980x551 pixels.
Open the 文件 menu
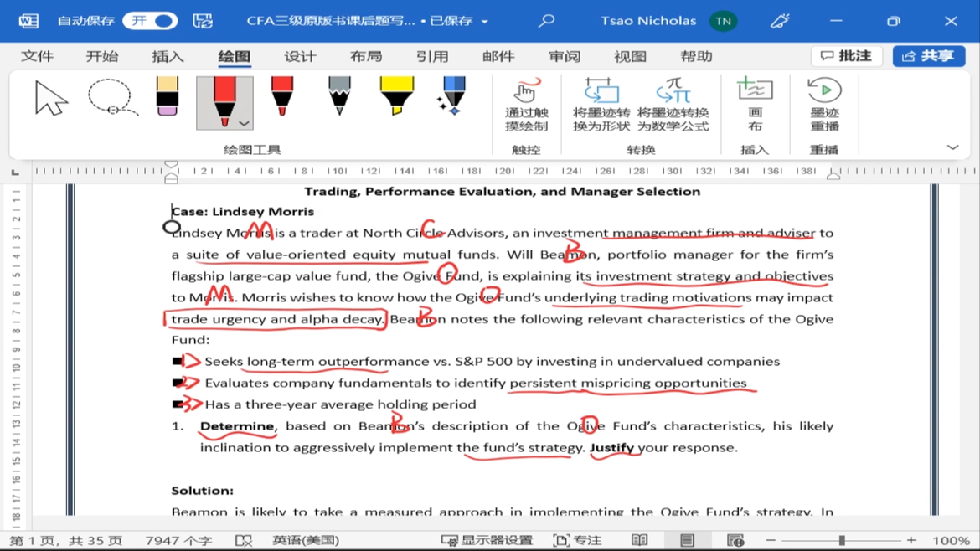tap(37, 56)
